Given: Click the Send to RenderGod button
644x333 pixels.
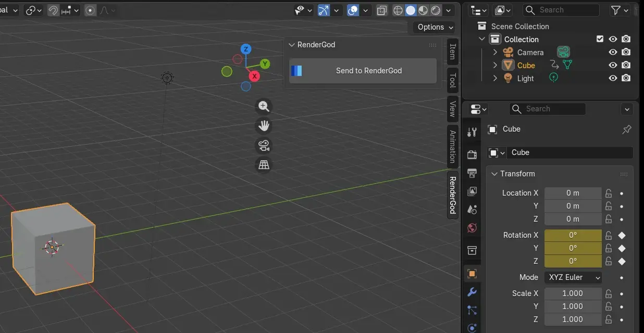Looking at the screenshot, I should [363, 71].
